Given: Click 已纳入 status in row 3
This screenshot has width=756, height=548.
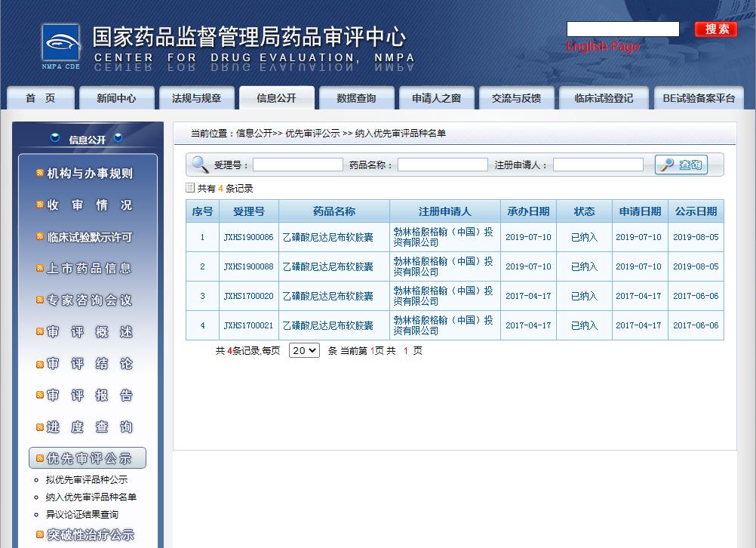Looking at the screenshot, I should coord(585,296).
